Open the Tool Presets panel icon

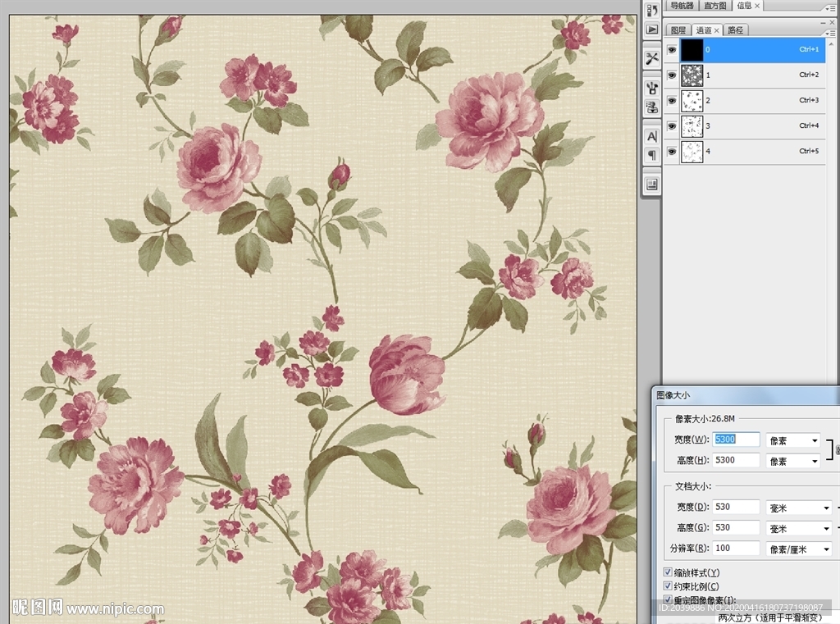(x=652, y=58)
